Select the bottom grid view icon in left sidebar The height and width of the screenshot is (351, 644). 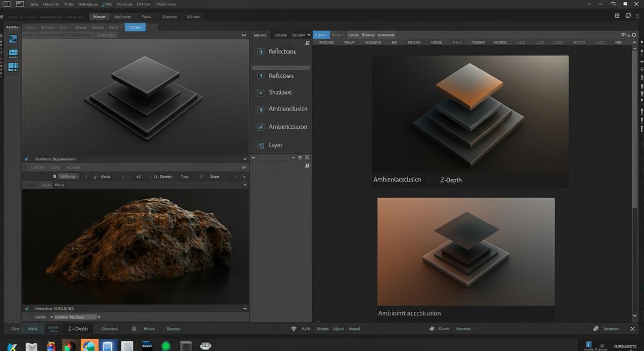13,67
